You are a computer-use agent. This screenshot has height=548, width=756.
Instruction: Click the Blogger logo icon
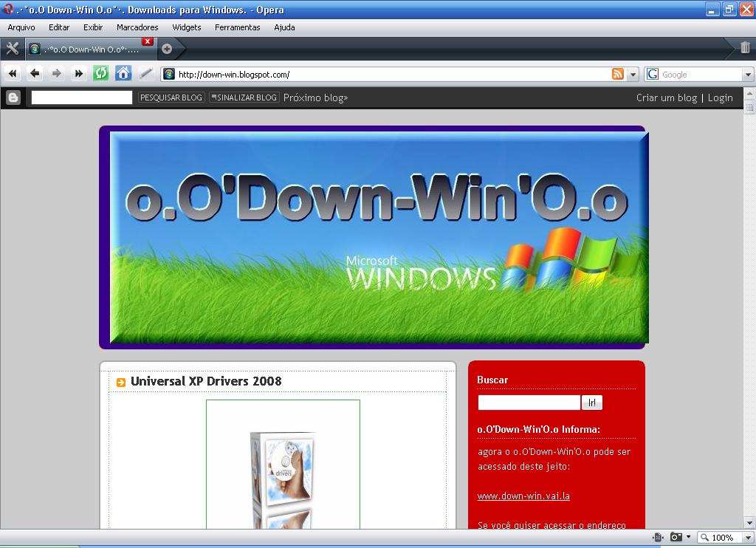(13, 97)
